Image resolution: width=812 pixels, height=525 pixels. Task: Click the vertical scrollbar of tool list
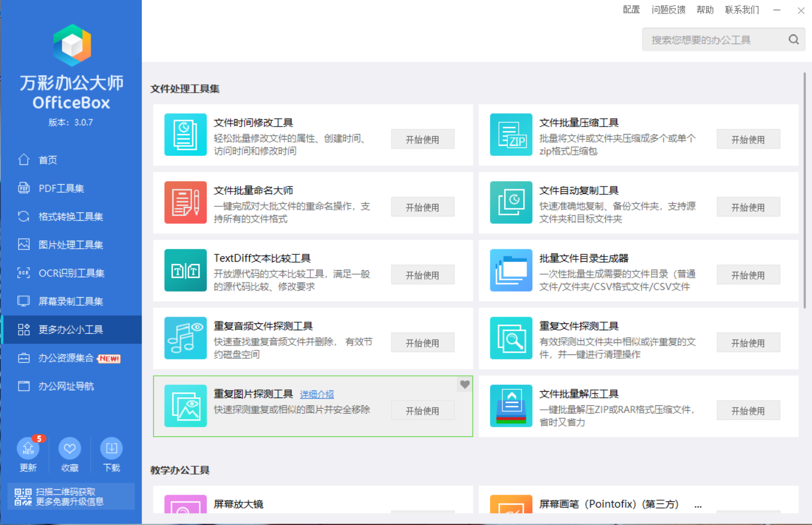pyautogui.click(x=805, y=190)
